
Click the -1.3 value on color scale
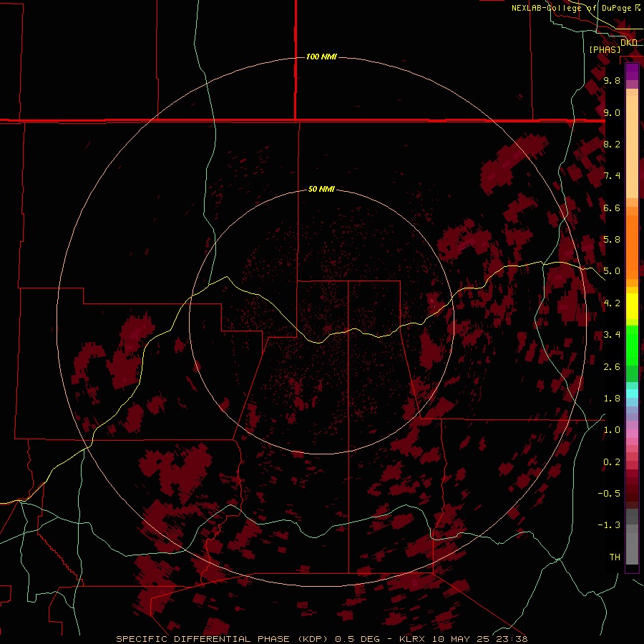tap(609, 525)
